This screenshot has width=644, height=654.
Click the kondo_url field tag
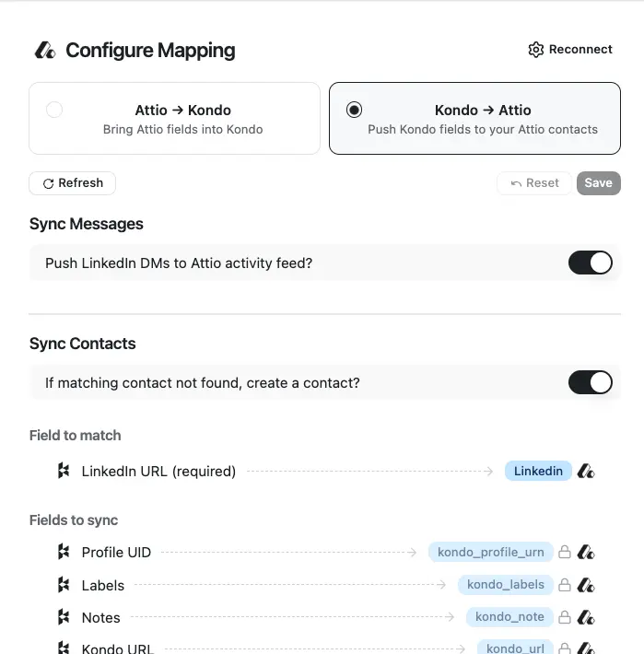pos(515,648)
